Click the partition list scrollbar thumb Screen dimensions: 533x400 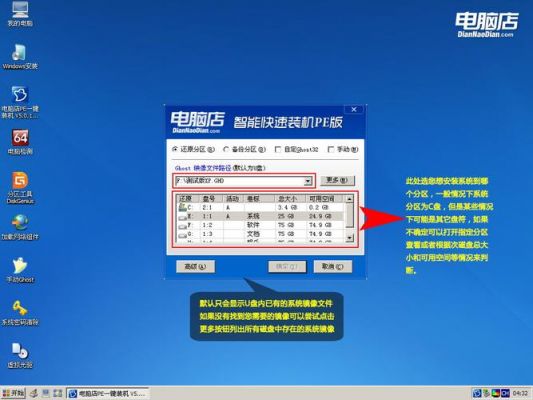tap(349, 215)
